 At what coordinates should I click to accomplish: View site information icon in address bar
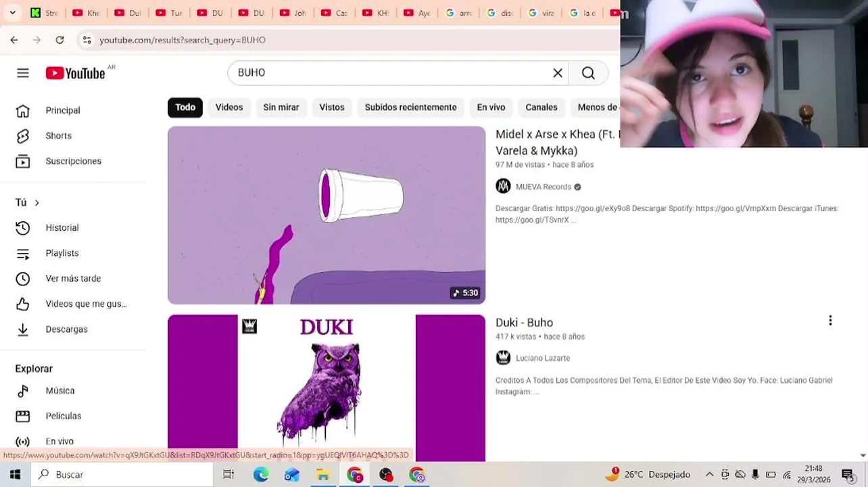pyautogui.click(x=87, y=40)
